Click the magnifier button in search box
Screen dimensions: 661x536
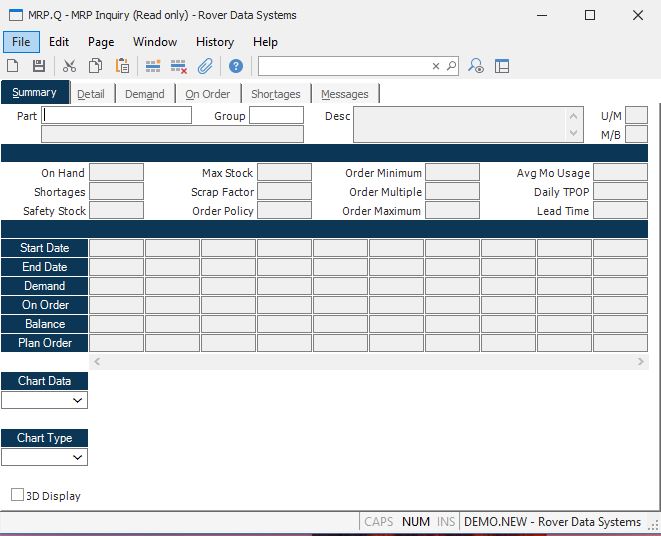pyautogui.click(x=451, y=66)
